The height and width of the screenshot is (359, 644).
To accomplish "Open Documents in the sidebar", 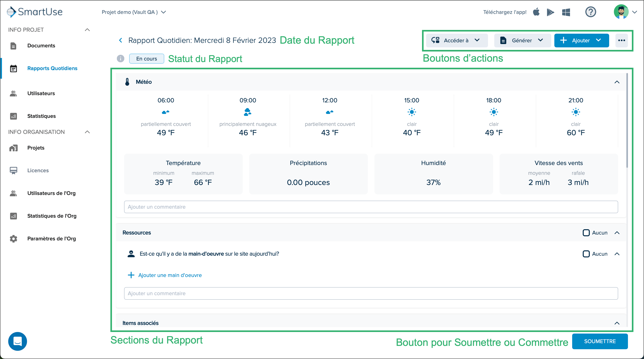I will click(41, 45).
